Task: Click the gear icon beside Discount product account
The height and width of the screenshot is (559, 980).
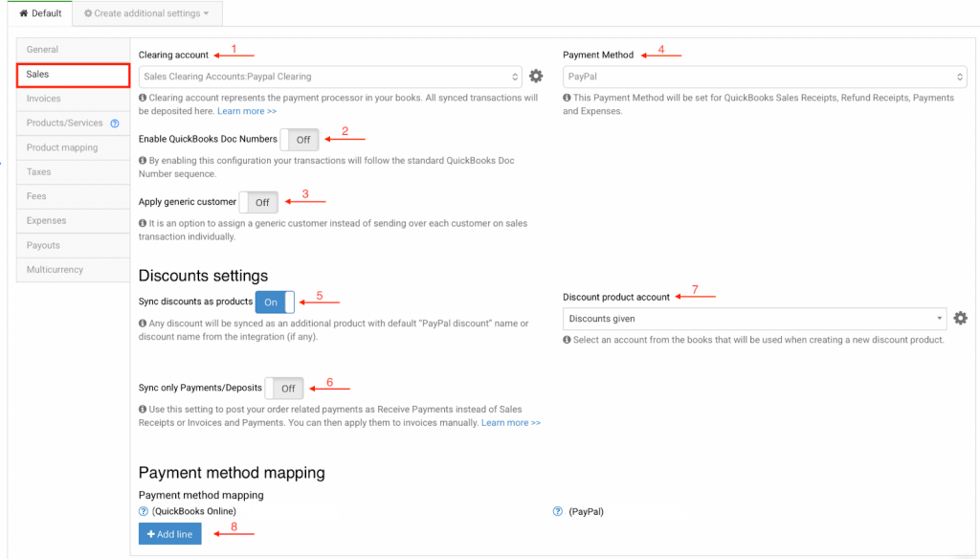Action: tap(960, 319)
